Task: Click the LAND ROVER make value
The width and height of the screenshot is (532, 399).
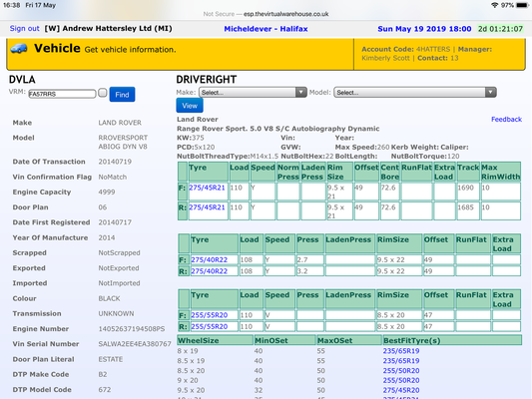Action: point(120,123)
